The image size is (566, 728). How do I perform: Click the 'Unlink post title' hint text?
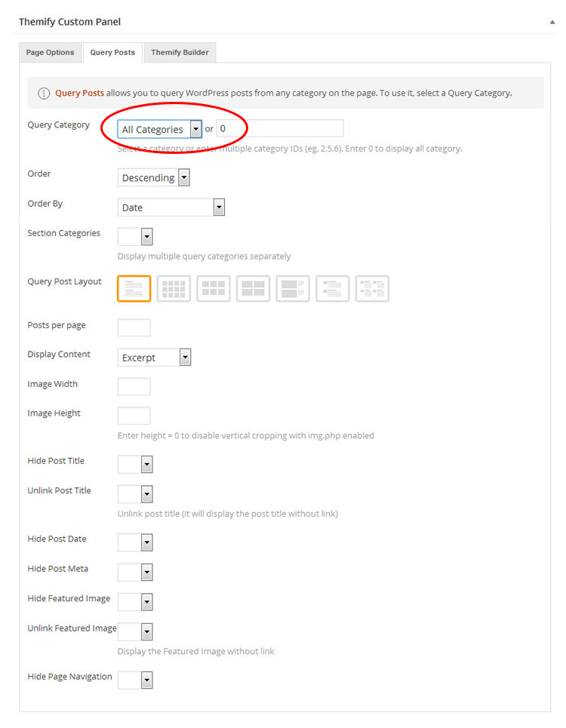(227, 514)
